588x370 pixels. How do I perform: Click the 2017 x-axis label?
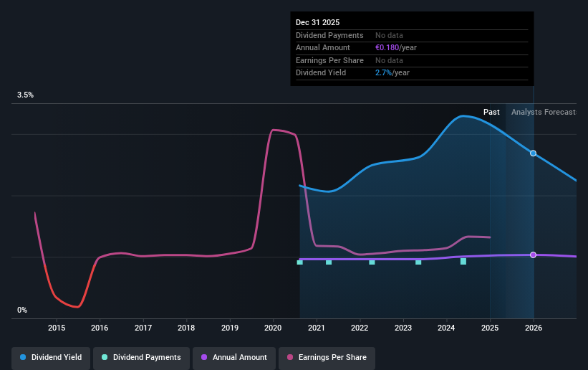(x=143, y=328)
